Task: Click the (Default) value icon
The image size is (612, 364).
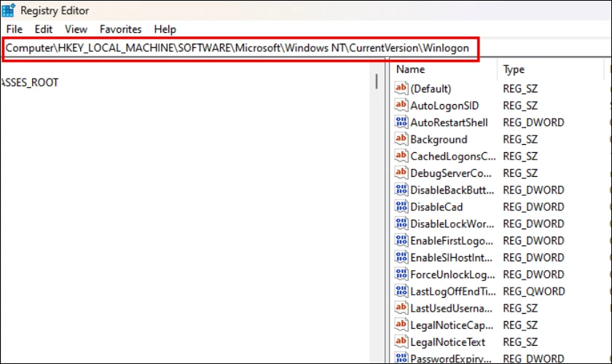Action: pyautogui.click(x=401, y=89)
